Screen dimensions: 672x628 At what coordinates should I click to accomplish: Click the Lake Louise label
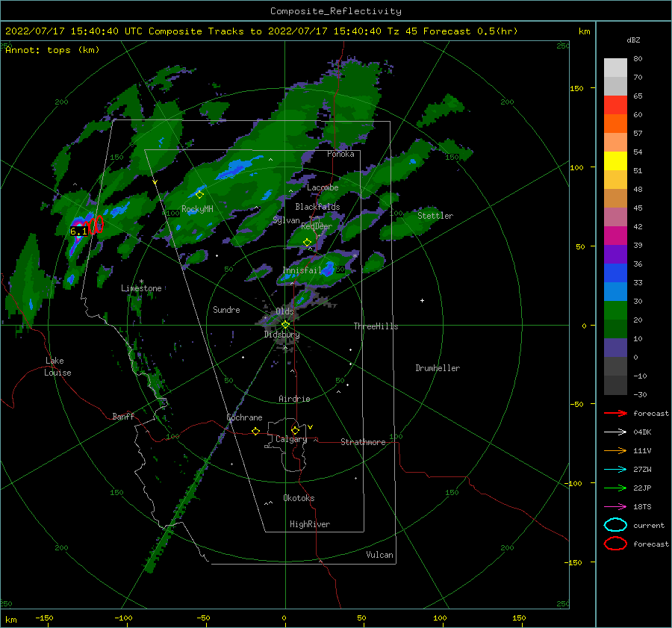(57, 367)
